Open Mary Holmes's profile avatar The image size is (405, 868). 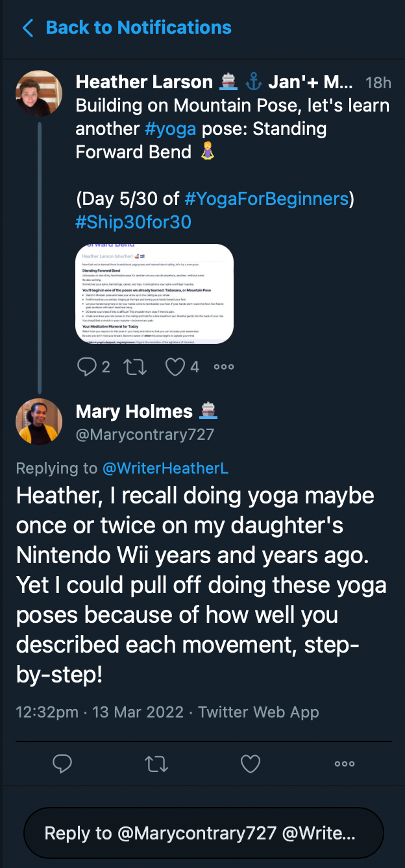point(39,422)
